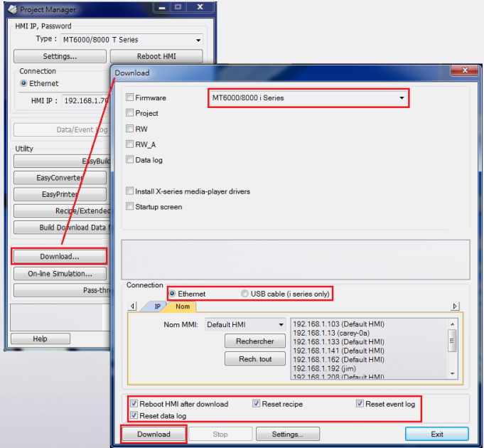This screenshot has width=484, height=448.
Task: Enable the Data log checkbox
Action: pyautogui.click(x=129, y=159)
